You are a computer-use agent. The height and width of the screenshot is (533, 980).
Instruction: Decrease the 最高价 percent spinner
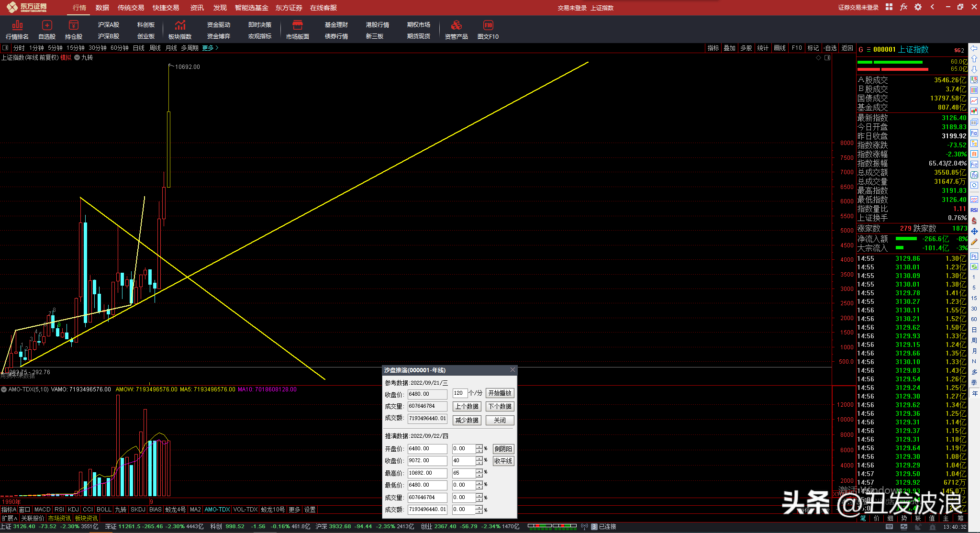click(479, 475)
